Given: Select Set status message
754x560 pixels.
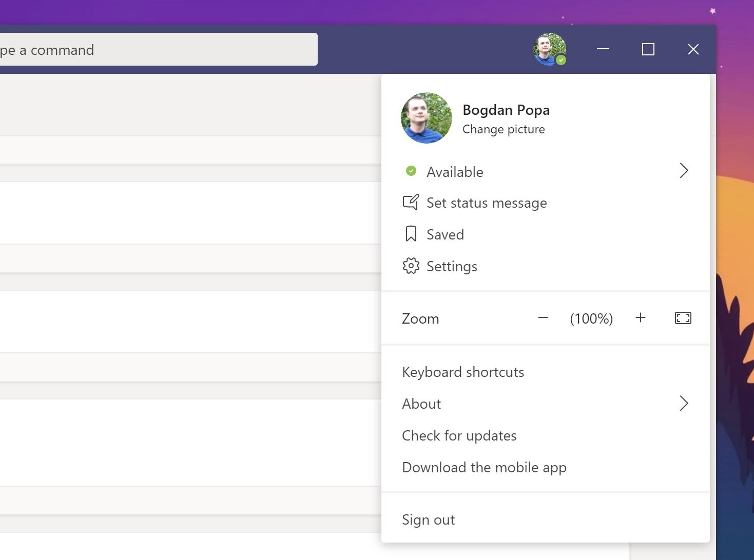Looking at the screenshot, I should coord(546,203).
